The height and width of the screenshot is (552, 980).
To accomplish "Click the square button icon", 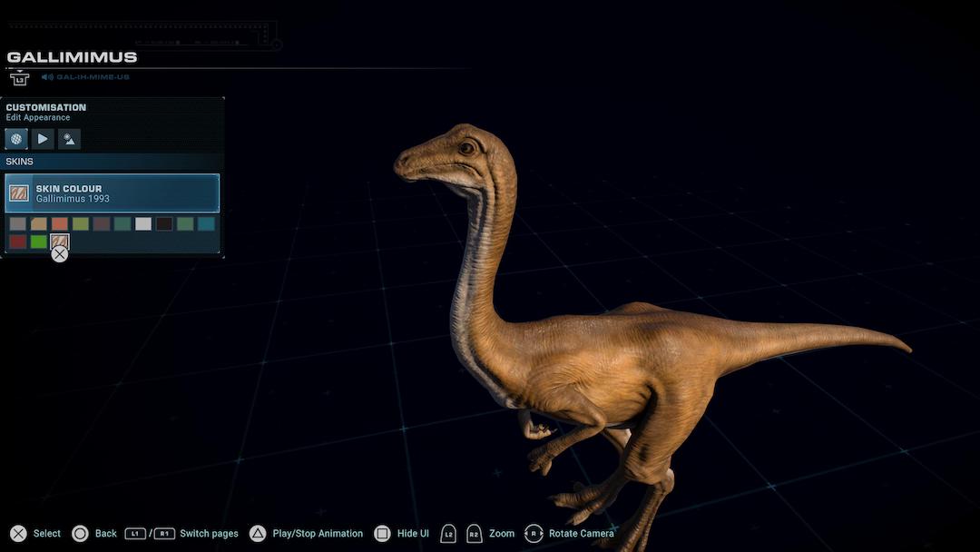I will pyautogui.click(x=383, y=533).
